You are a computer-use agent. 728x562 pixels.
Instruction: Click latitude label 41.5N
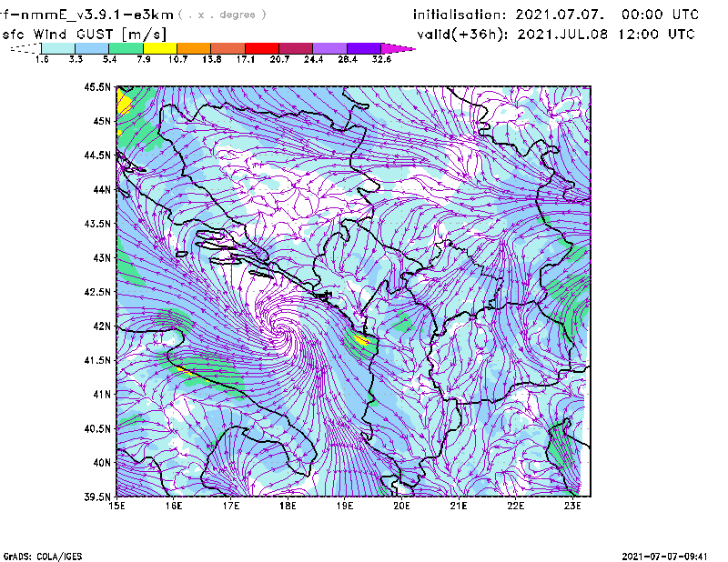(97, 360)
